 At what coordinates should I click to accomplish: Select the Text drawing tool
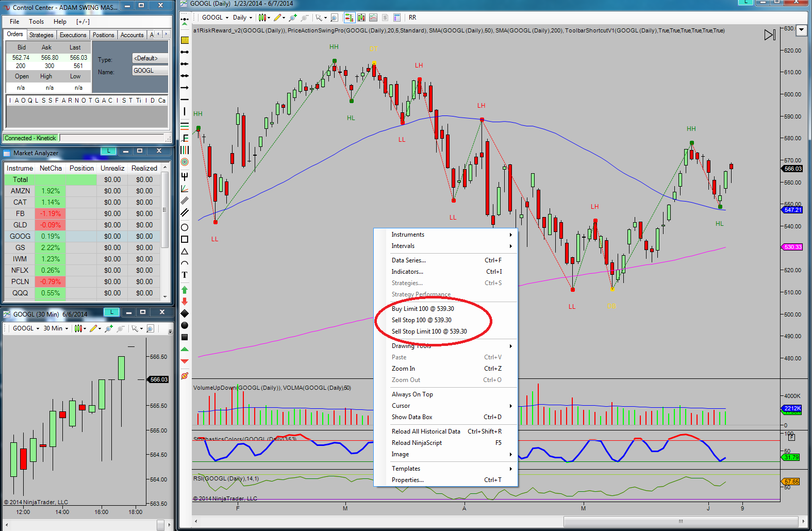pyautogui.click(x=185, y=275)
